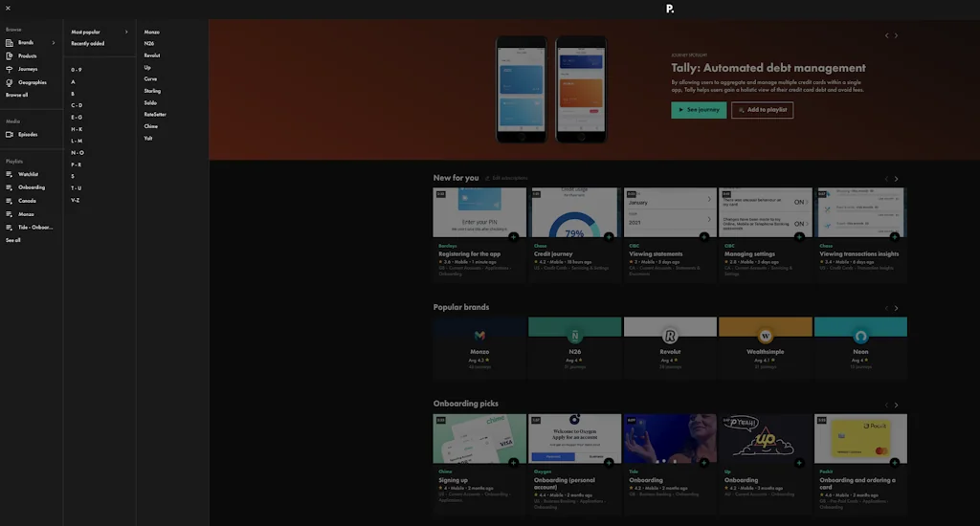Go to previous spotlight banner slide

pyautogui.click(x=886, y=35)
